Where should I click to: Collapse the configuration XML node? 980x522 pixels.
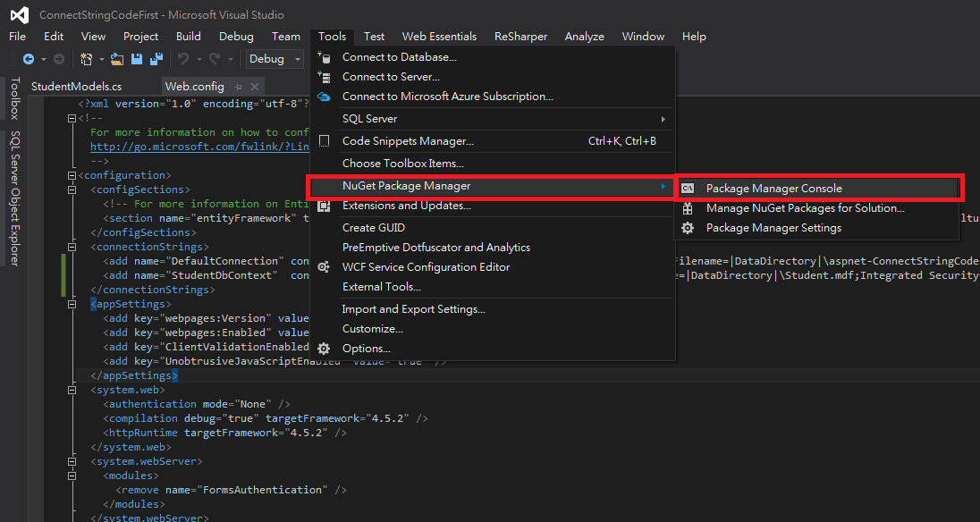click(x=72, y=175)
